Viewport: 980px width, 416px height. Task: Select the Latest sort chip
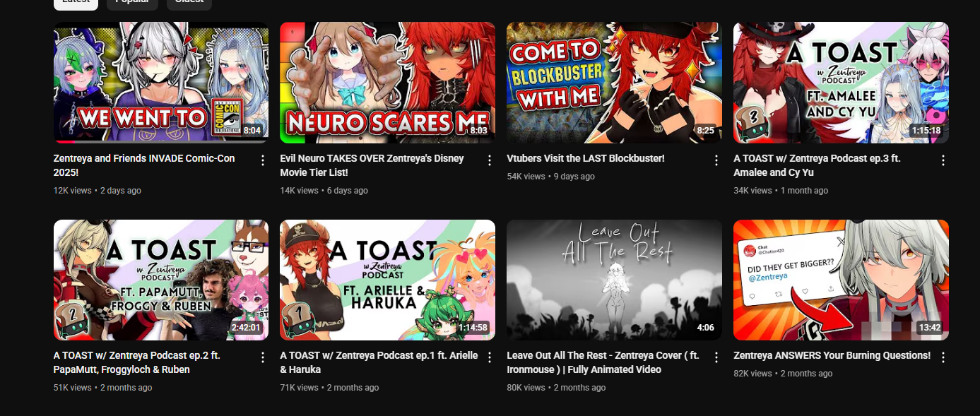pos(76,4)
